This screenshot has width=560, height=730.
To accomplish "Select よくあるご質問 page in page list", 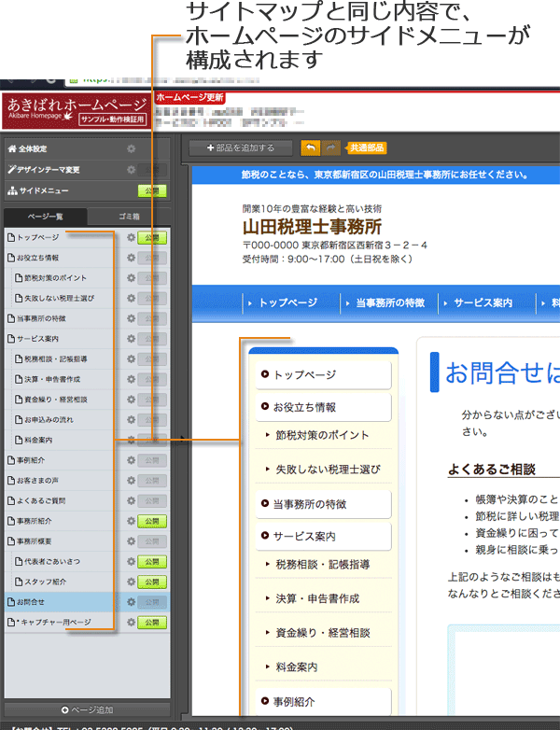I will click(39, 500).
